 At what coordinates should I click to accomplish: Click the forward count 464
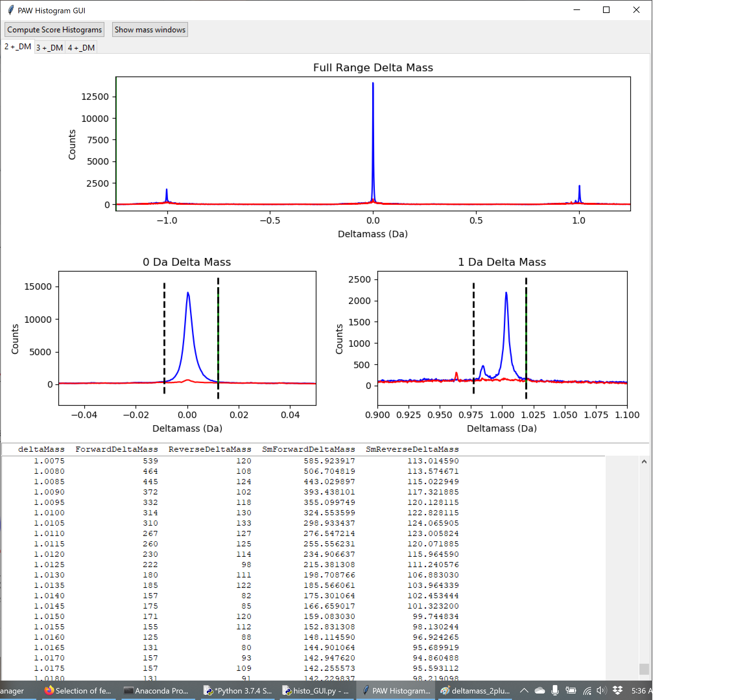150,471
